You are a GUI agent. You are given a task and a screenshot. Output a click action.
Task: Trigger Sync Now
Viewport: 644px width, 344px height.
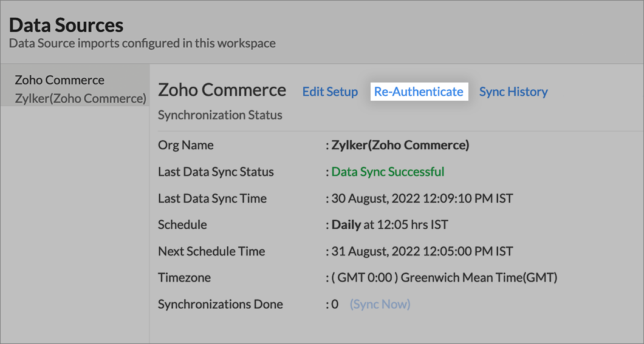pyautogui.click(x=380, y=304)
